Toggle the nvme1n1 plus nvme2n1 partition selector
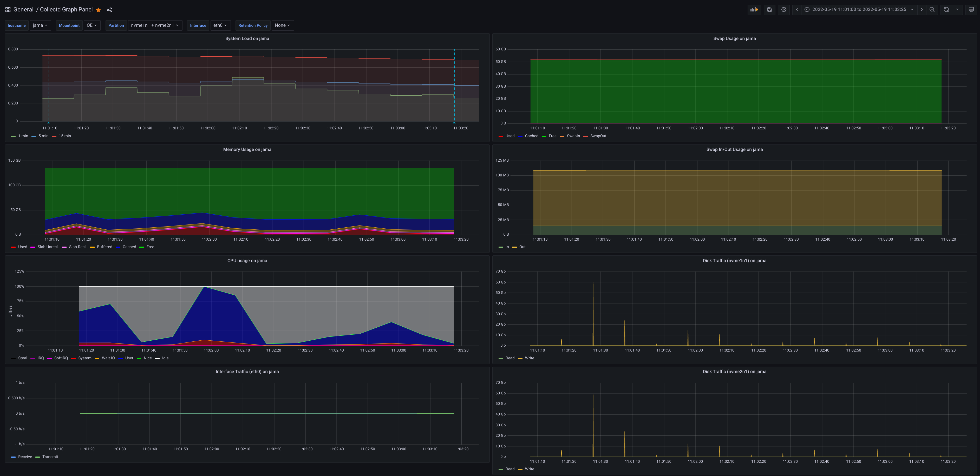The width and height of the screenshot is (980, 476). tap(154, 26)
